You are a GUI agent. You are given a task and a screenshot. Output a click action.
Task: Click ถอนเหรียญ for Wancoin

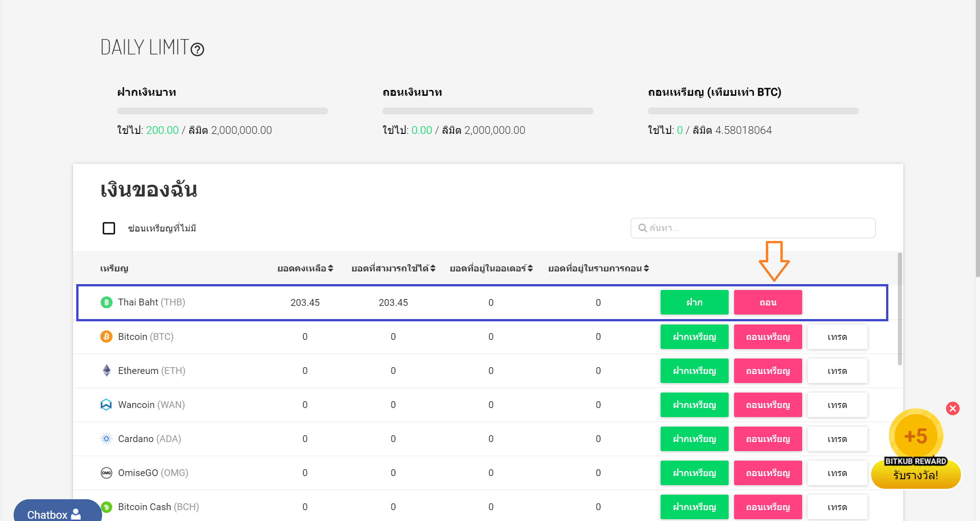(768, 405)
